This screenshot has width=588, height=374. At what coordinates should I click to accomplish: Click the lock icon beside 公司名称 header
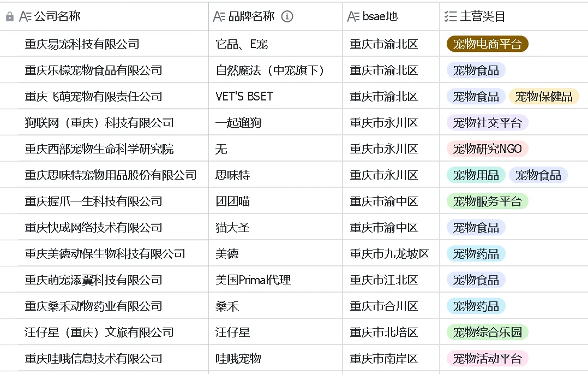(10, 16)
